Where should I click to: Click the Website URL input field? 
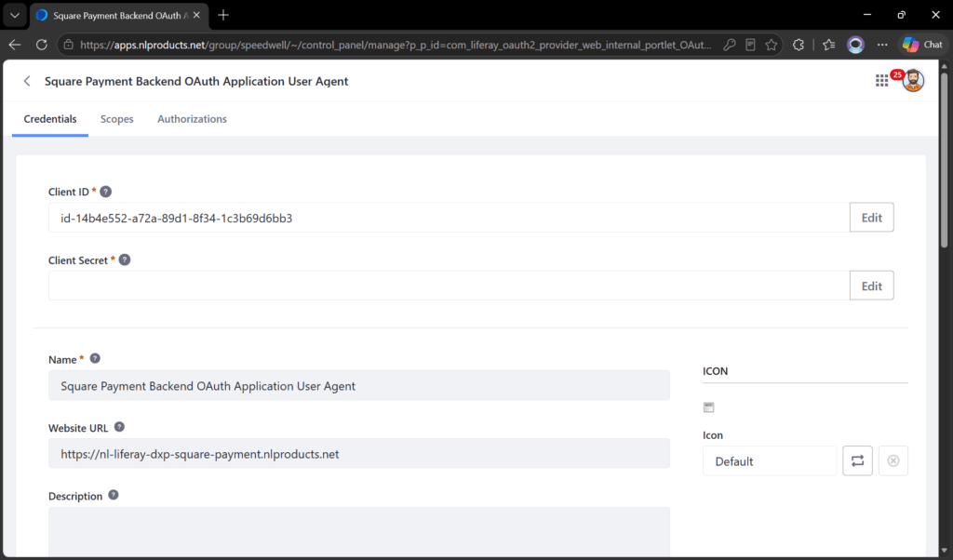click(359, 454)
